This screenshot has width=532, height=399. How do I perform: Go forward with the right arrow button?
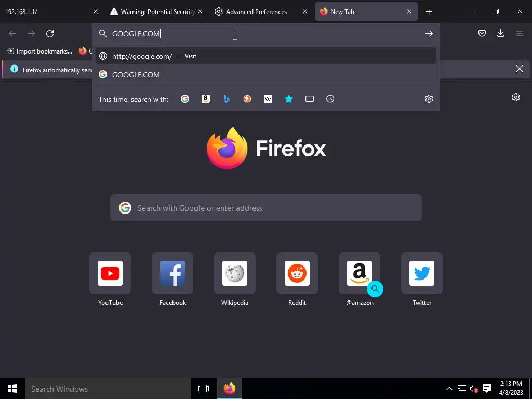(31, 34)
